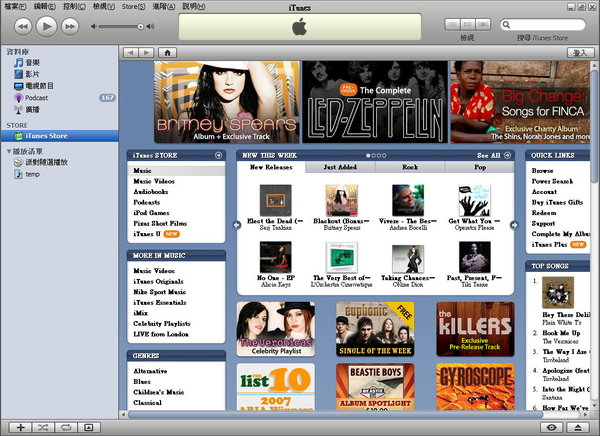Open the Edit menu
The height and width of the screenshot is (436, 600).
pos(44,7)
